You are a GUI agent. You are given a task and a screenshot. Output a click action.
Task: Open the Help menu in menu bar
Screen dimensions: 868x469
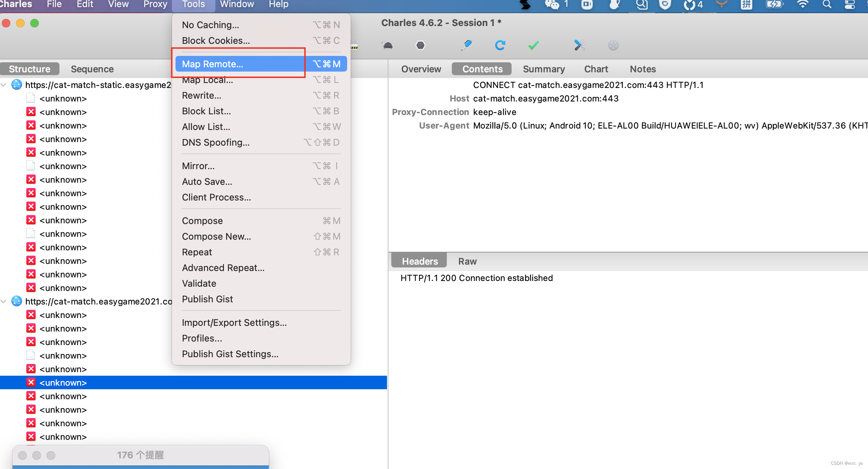click(278, 5)
